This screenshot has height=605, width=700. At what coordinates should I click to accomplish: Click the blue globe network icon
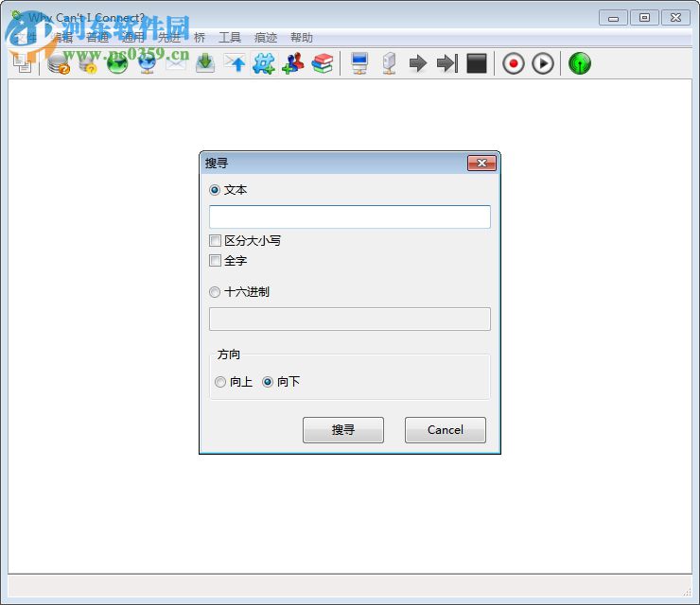pos(147,63)
